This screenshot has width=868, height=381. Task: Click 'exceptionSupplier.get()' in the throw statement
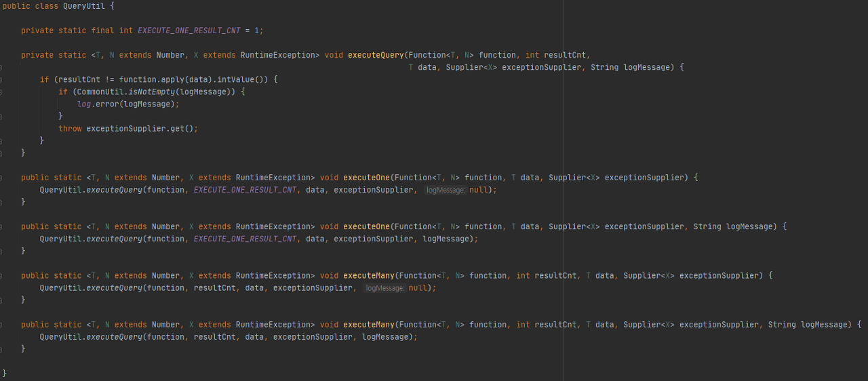click(140, 128)
